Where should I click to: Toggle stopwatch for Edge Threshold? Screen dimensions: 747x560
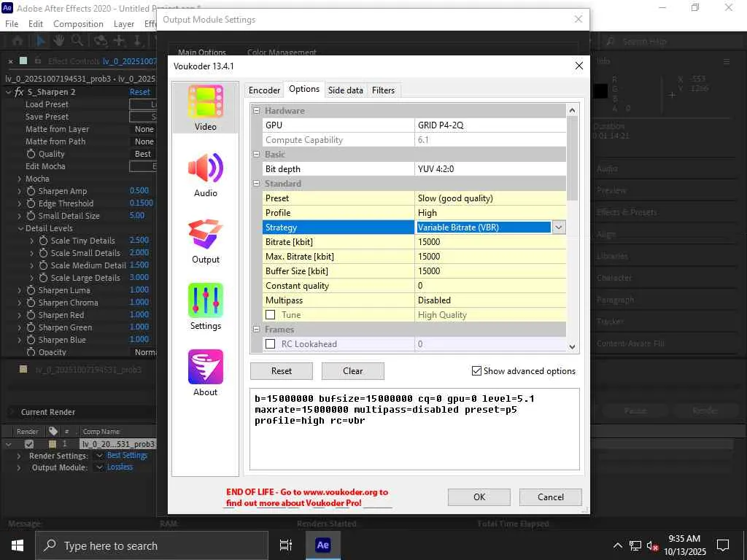coord(31,203)
